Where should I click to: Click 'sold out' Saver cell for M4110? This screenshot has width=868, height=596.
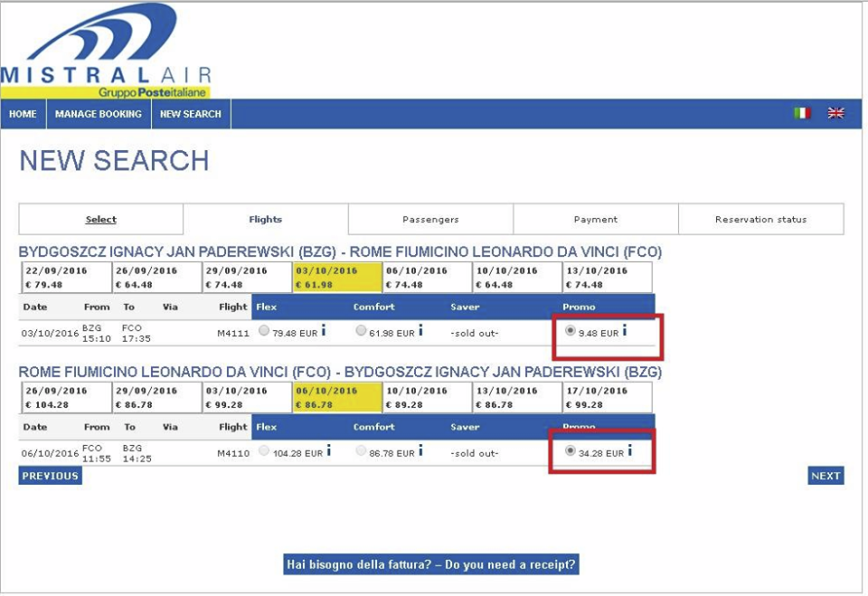coord(475,454)
